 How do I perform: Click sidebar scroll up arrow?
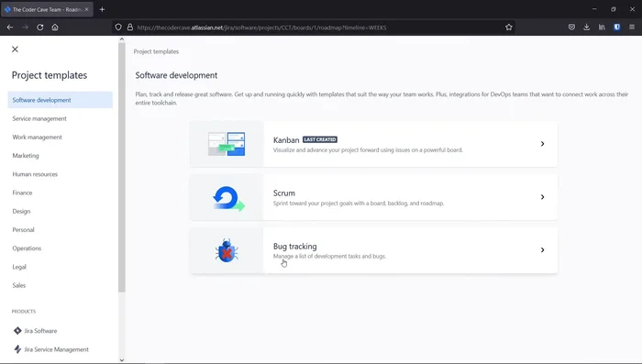tap(122, 39)
